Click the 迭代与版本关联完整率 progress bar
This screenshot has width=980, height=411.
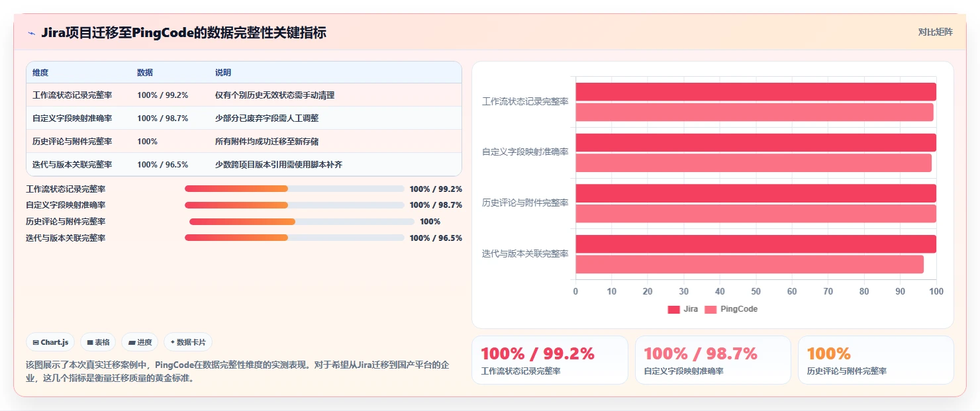(294, 238)
